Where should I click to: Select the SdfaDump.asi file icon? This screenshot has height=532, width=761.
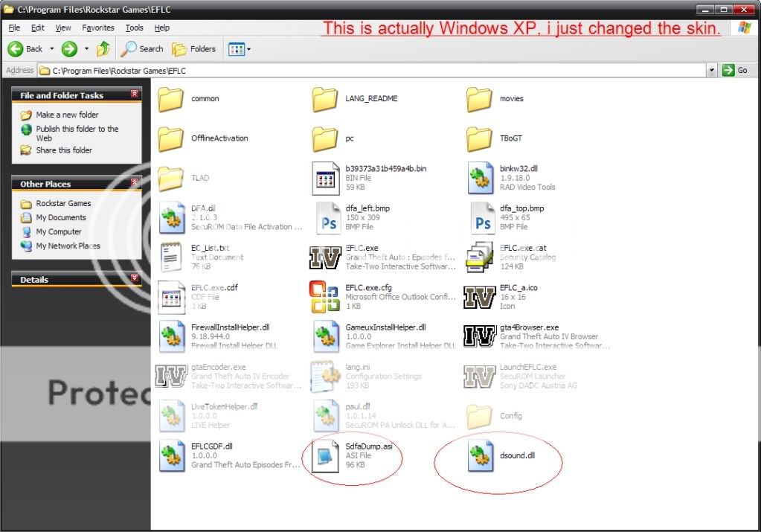(325, 456)
